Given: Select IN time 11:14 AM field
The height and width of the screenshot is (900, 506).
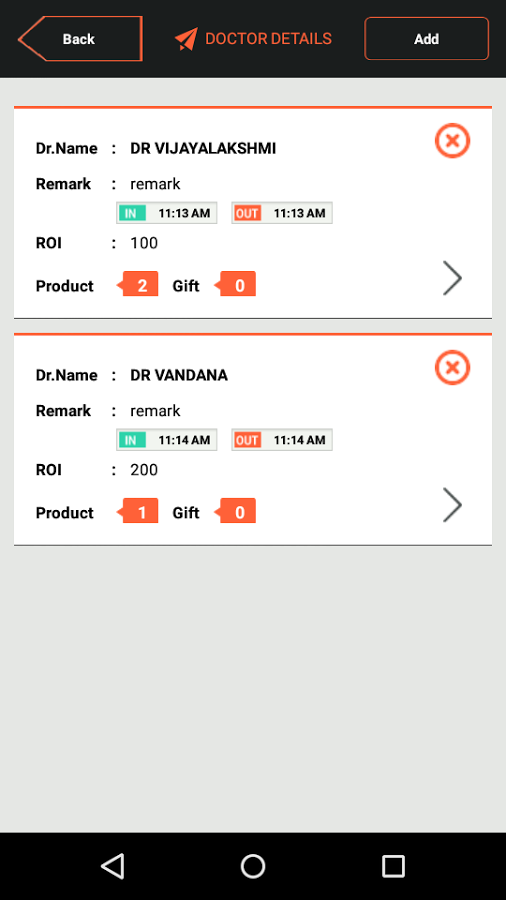Looking at the screenshot, I should point(166,440).
